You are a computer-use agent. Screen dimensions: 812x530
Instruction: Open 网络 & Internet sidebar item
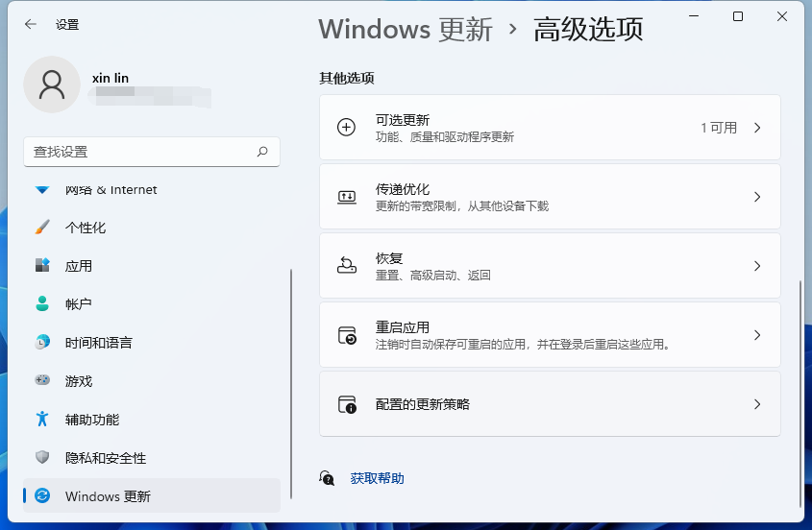(111, 190)
